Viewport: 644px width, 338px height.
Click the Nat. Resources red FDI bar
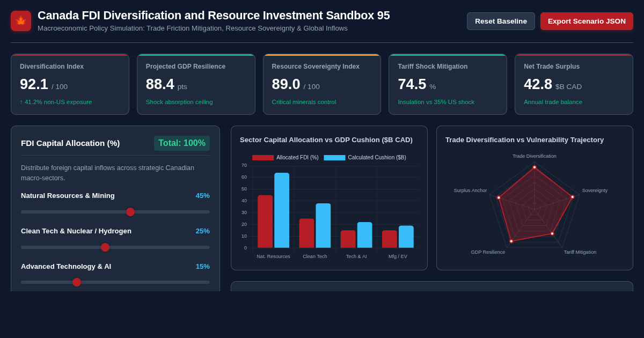pyautogui.click(x=265, y=222)
